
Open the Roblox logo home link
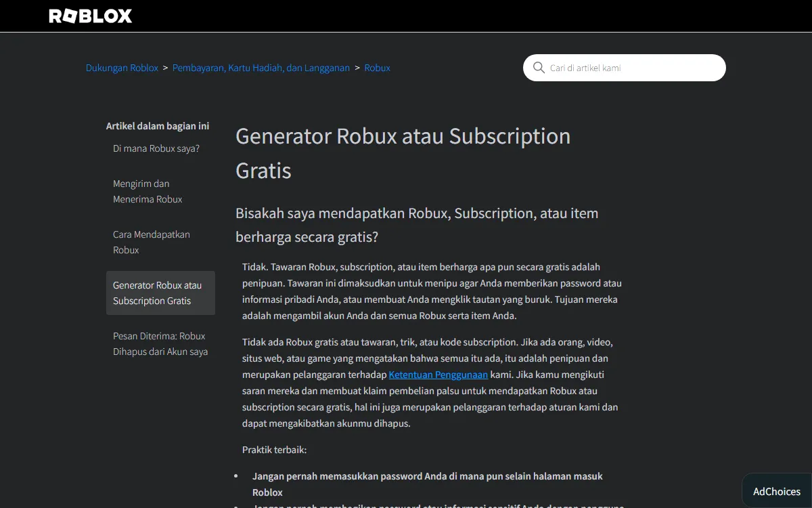point(91,16)
